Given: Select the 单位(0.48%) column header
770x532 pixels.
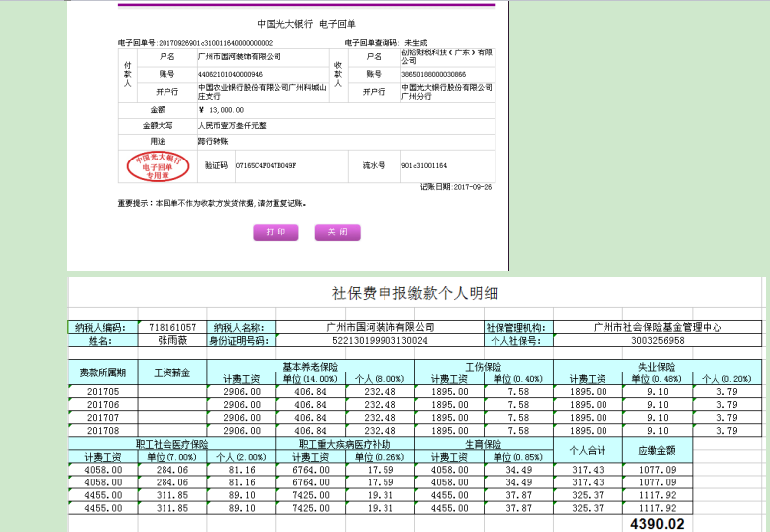Looking at the screenshot, I should [658, 378].
